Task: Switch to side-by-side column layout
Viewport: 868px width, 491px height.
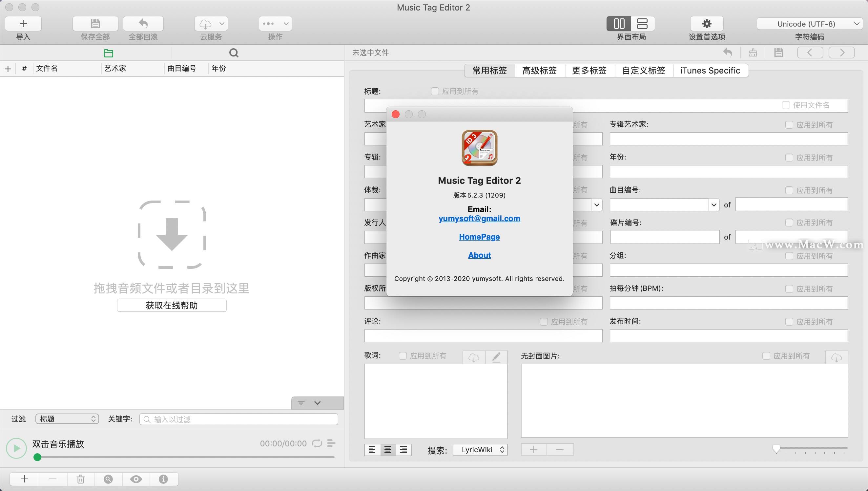Action: coord(619,24)
